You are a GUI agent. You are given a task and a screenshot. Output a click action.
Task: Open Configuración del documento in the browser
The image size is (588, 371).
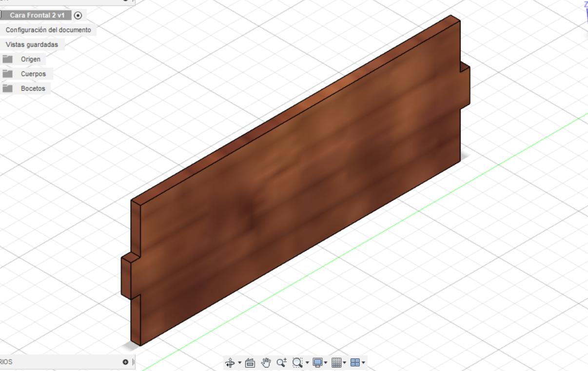(48, 30)
